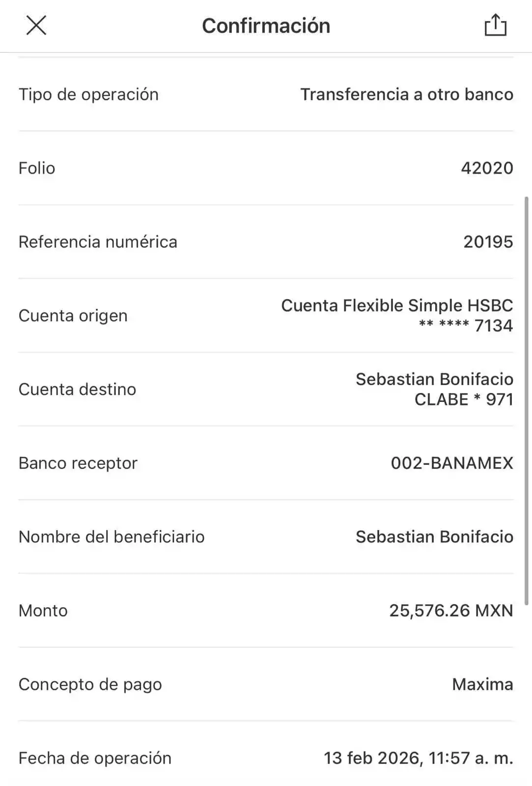
Task: Tap the Concepto de pago value Maxima
Action: 482,684
